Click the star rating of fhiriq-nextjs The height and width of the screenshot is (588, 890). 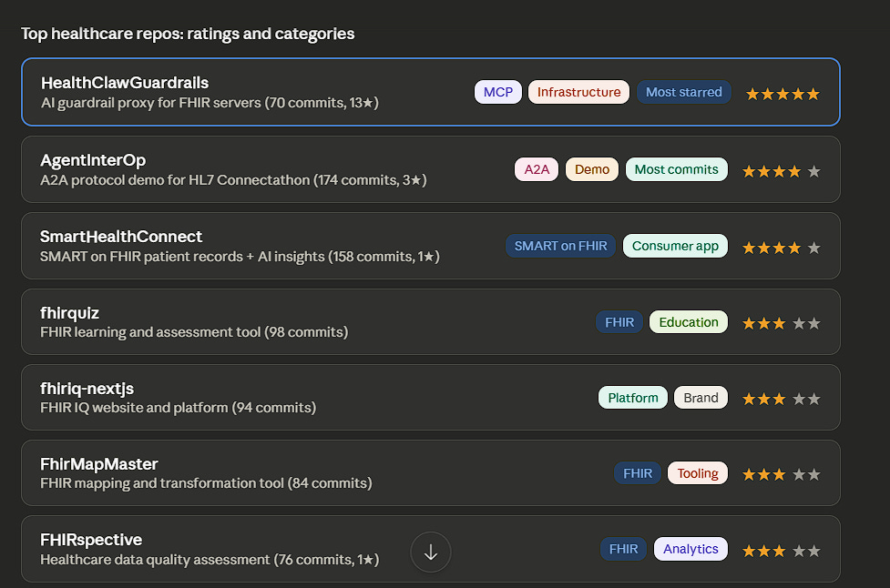[781, 399]
